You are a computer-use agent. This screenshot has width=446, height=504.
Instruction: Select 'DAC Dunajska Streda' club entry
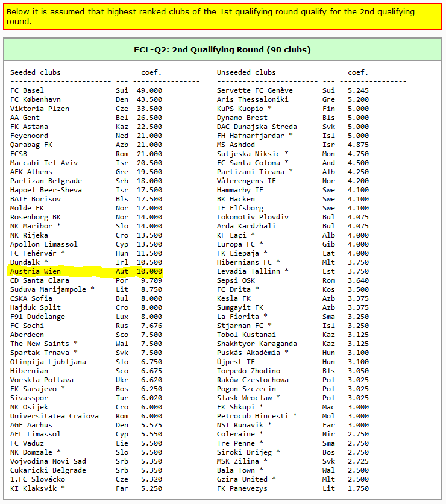(x=257, y=127)
